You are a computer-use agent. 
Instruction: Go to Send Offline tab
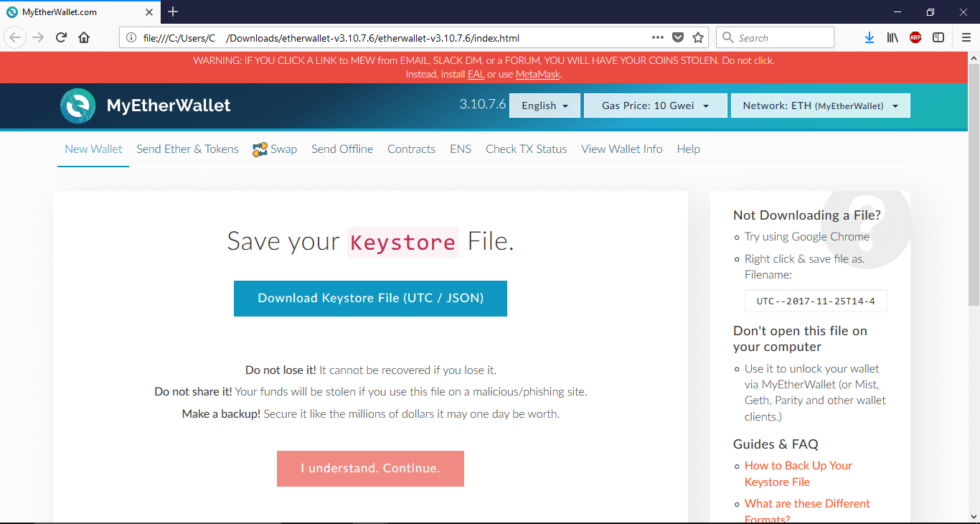(342, 149)
